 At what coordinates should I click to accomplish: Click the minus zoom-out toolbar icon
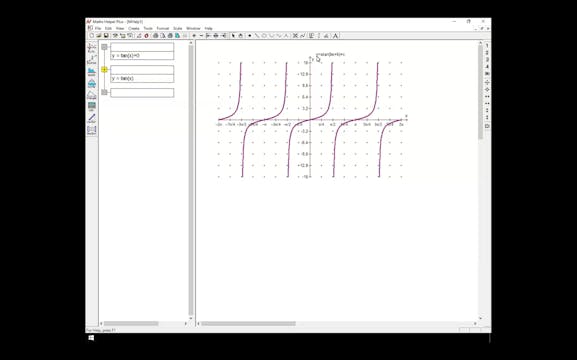click(x=201, y=36)
